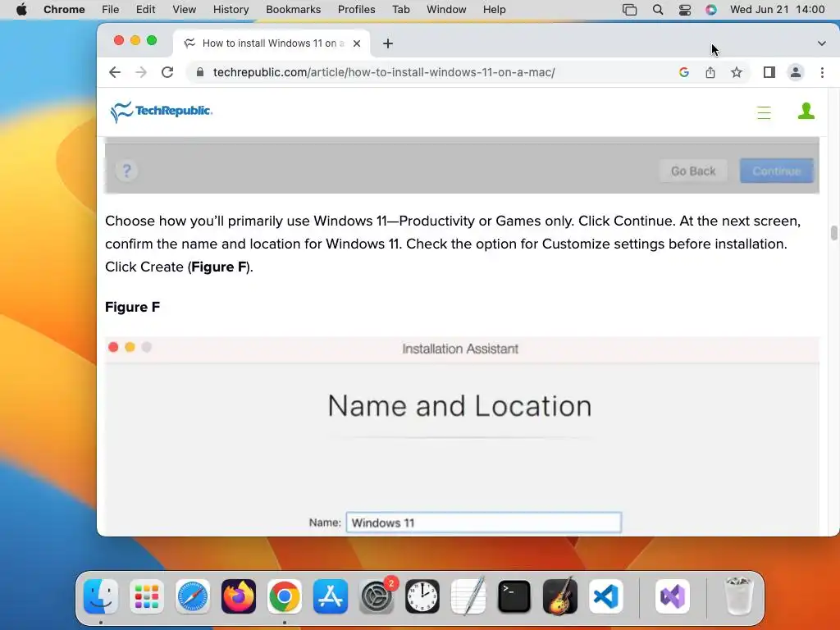The height and width of the screenshot is (630, 840).
Task: Click the Google icon in address bar
Action: [x=683, y=72]
